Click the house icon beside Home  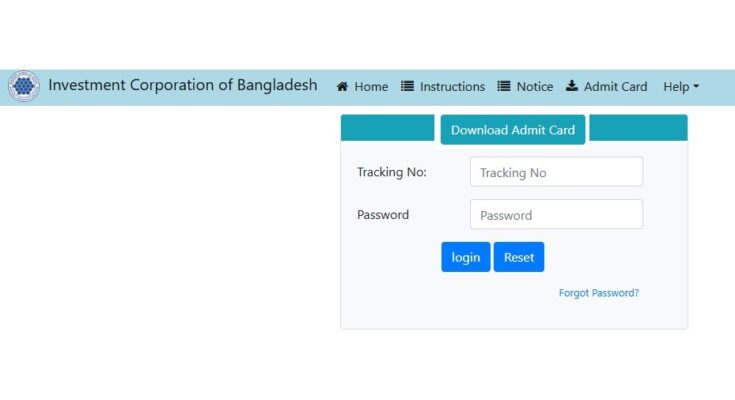[x=342, y=87]
